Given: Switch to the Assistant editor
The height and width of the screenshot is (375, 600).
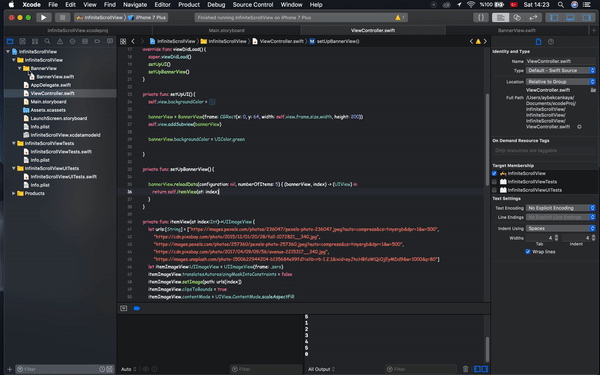Looking at the screenshot, I should click(x=517, y=18).
